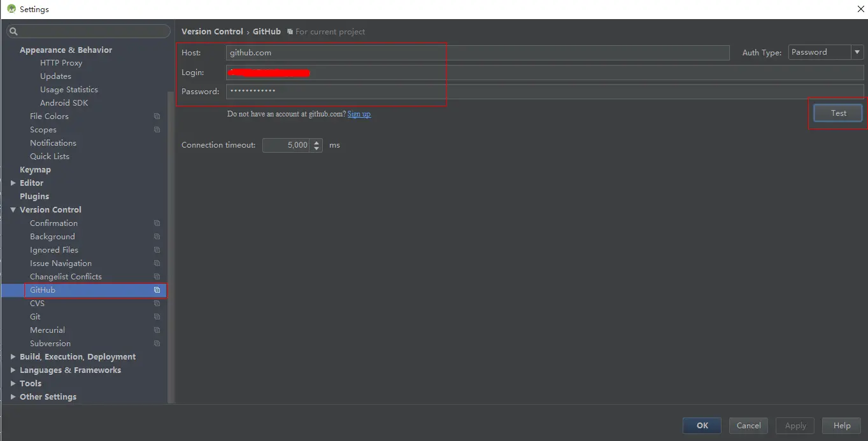The width and height of the screenshot is (868, 441).
Task: Open Notifications settings
Action: 53,143
